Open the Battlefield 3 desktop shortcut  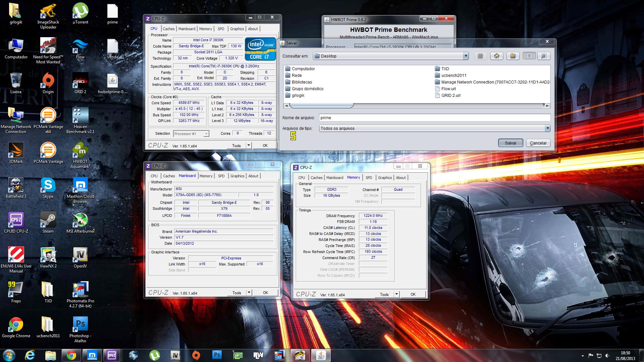(x=16, y=188)
